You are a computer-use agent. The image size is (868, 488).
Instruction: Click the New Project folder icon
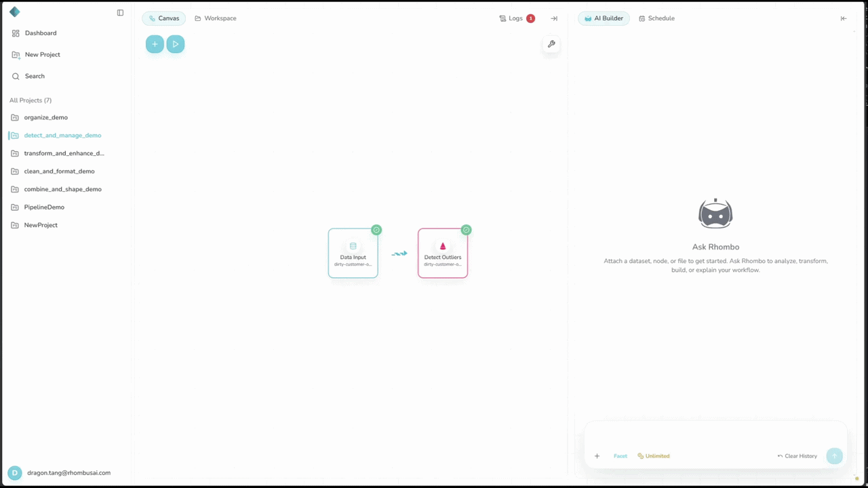click(x=16, y=54)
